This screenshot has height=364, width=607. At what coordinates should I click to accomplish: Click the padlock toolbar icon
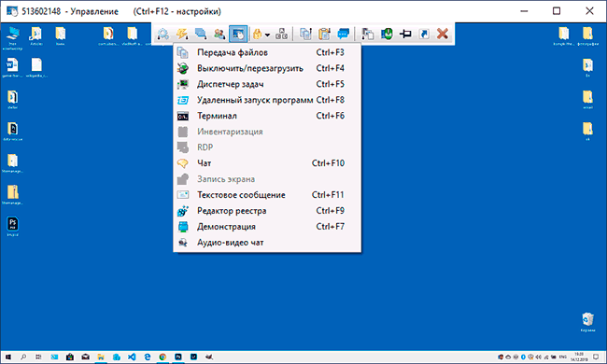tap(257, 35)
